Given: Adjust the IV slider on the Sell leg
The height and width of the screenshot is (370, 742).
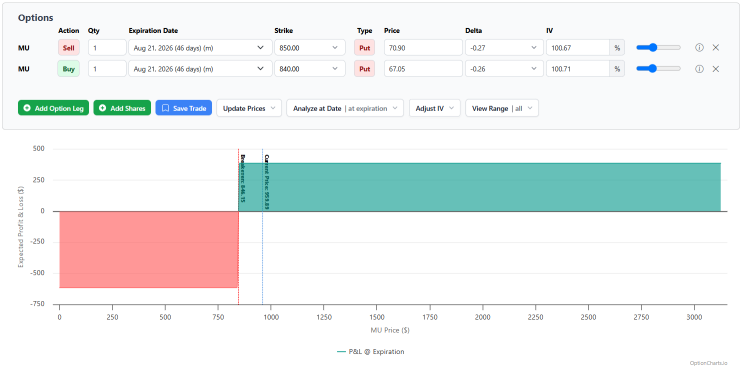Looking at the screenshot, I should (658, 47).
